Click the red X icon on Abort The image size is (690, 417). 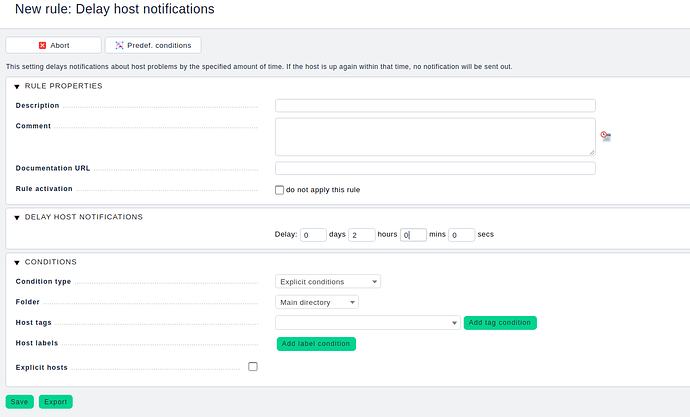point(42,45)
